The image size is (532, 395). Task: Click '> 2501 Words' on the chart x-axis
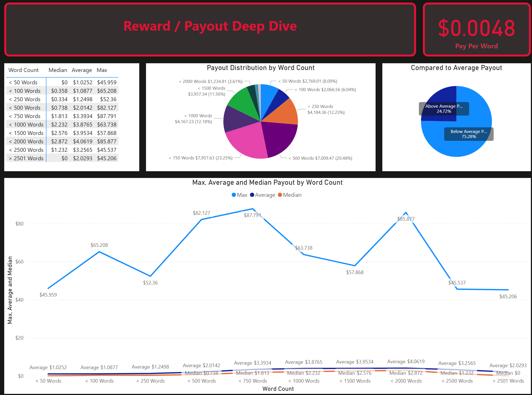point(508,381)
